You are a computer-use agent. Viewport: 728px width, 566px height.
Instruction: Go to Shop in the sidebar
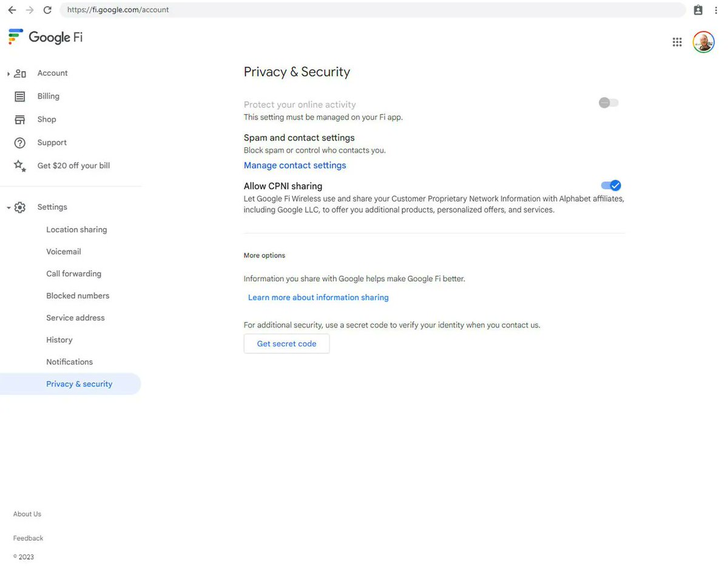(47, 120)
